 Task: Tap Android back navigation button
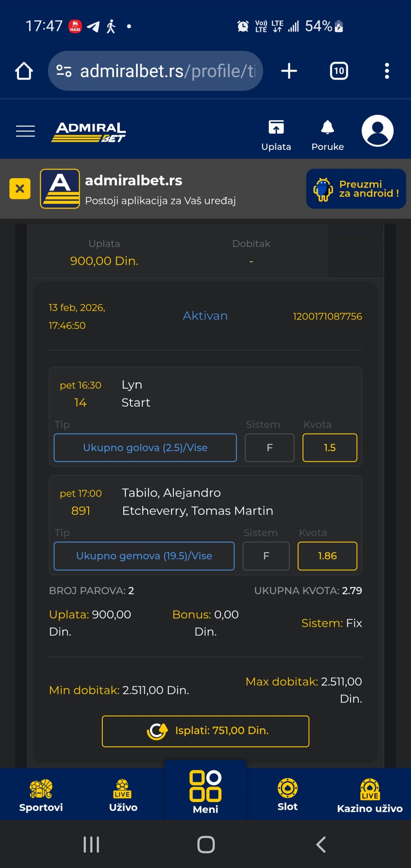pyautogui.click(x=321, y=844)
